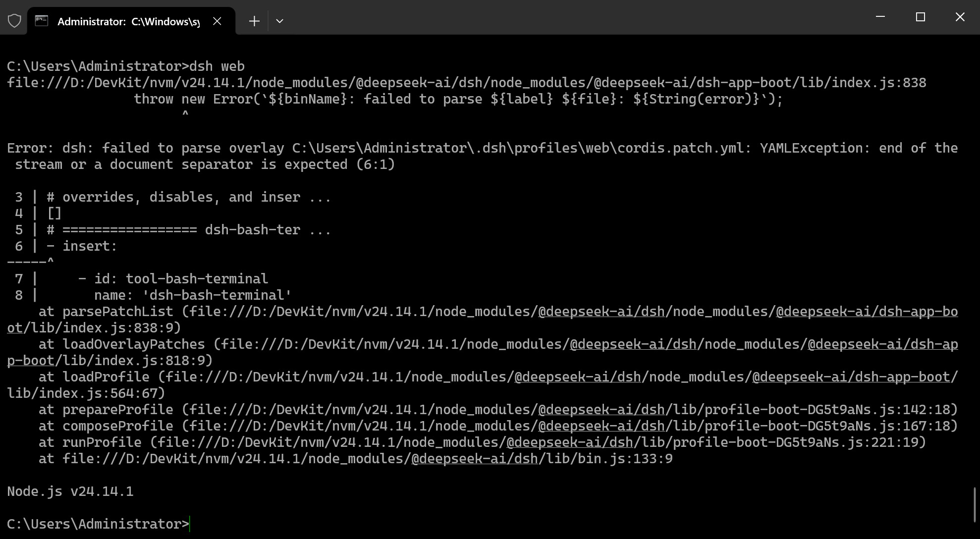Screen dimensions: 980x539
Task: Click 'at runProfile' in stack trace
Action: click(90, 442)
